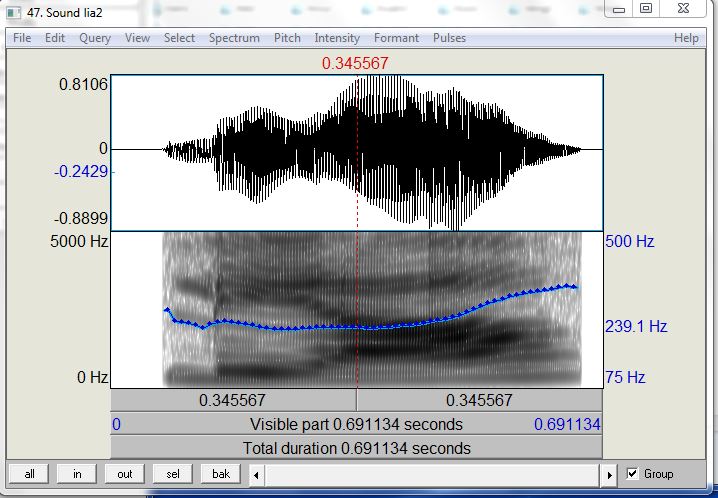Open the Pulses menu
718x498 pixels.
pos(449,38)
